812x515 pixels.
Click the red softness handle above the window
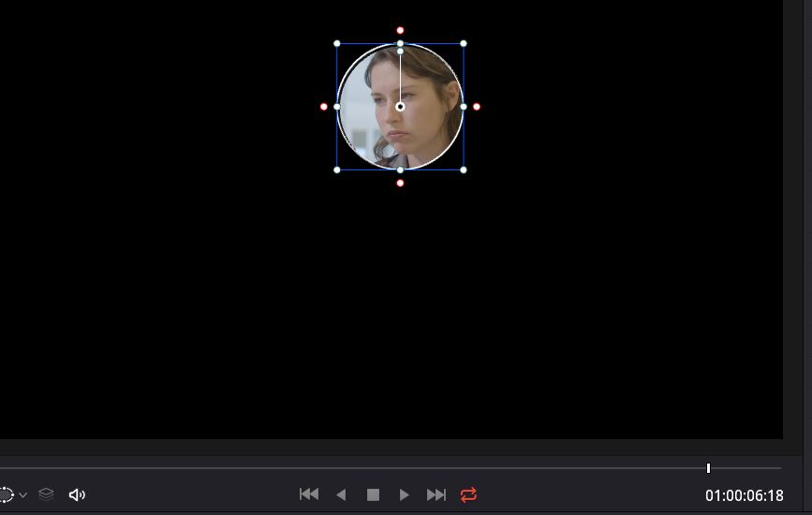pyautogui.click(x=400, y=31)
